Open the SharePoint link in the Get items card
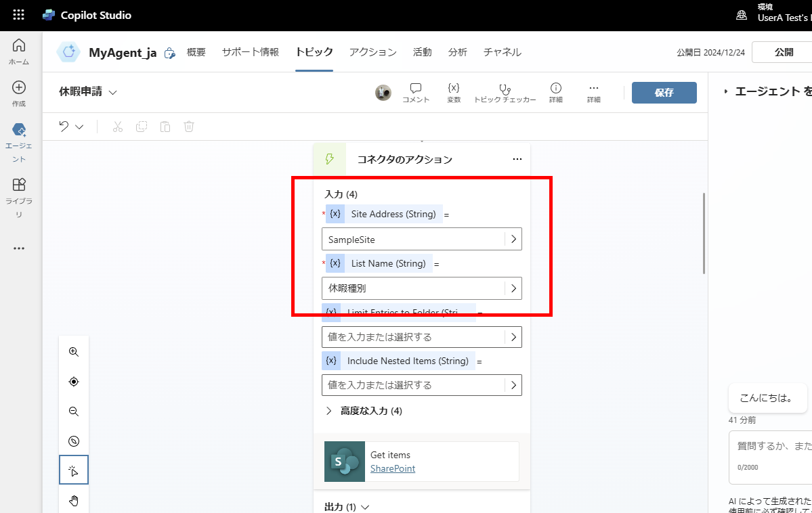812x513 pixels. tap(392, 468)
